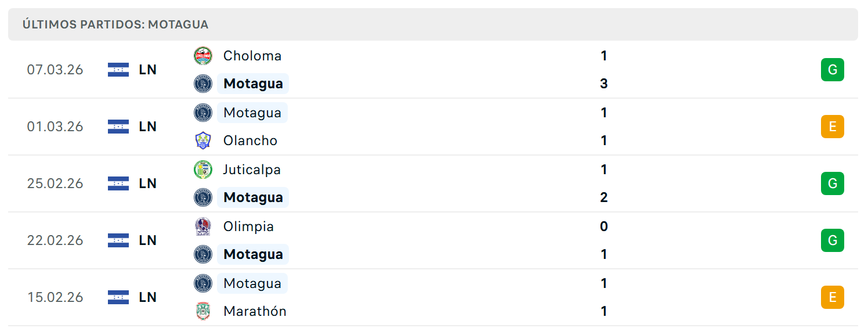Open the Marathón team link
Image resolution: width=868 pixels, height=335 pixels.
point(255,311)
